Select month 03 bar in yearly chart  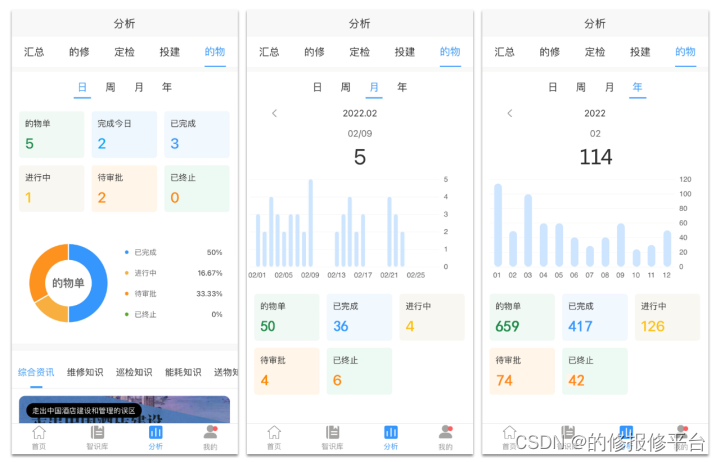click(528, 231)
